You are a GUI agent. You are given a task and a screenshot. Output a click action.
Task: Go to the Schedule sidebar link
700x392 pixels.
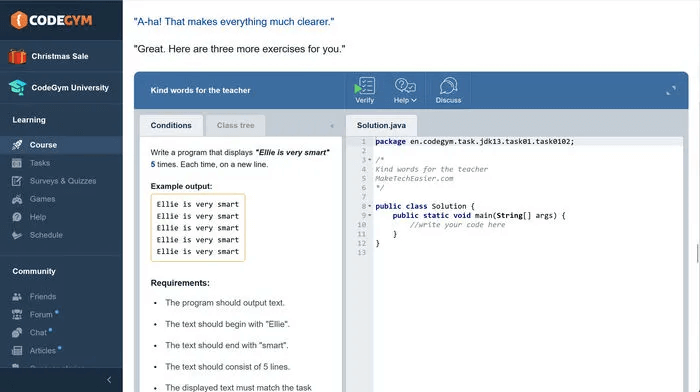click(x=46, y=235)
